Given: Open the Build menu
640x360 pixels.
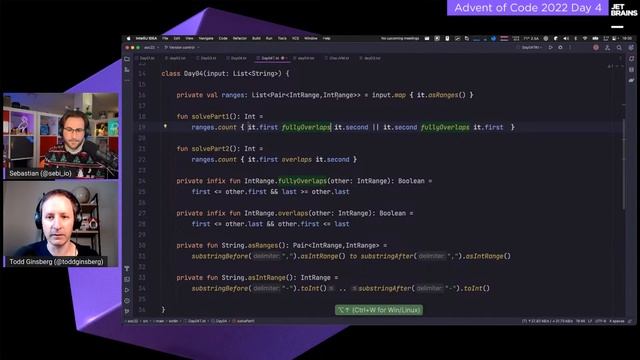Looking at the screenshot, I should 256,38.
